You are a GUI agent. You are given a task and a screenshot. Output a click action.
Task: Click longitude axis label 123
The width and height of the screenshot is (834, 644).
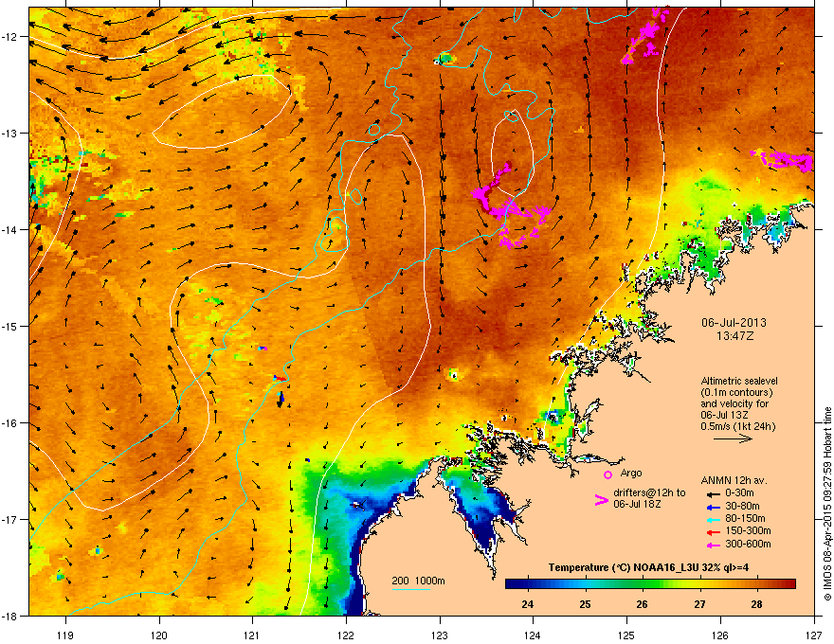[x=440, y=635]
